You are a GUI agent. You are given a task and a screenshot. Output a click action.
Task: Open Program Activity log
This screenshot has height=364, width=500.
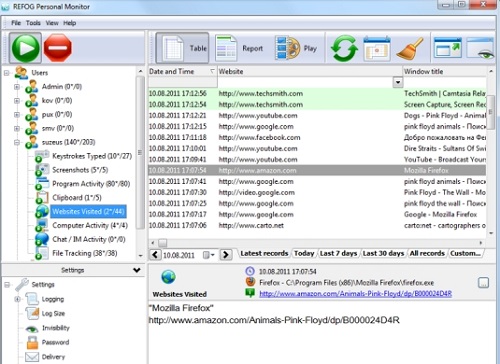[x=91, y=184]
